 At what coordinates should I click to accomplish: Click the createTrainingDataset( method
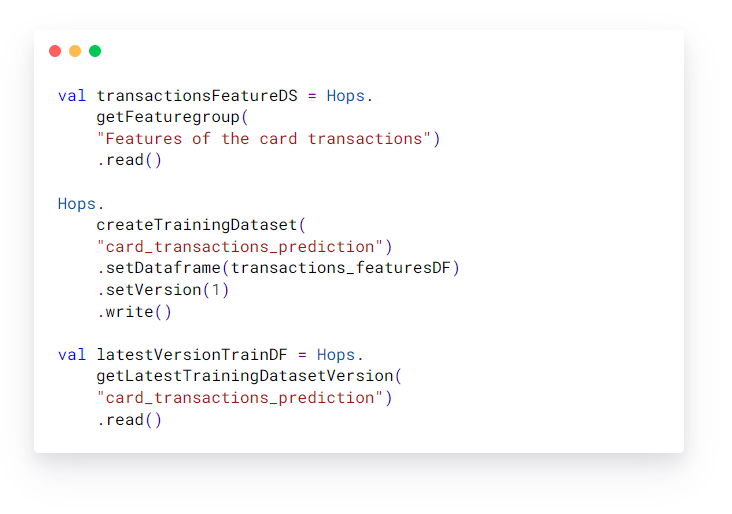(x=202, y=225)
